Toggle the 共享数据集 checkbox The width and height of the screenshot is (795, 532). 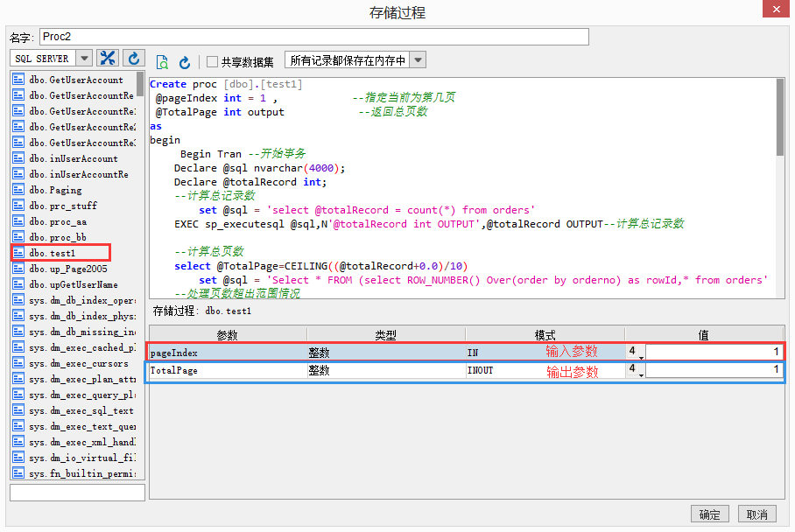(213, 62)
